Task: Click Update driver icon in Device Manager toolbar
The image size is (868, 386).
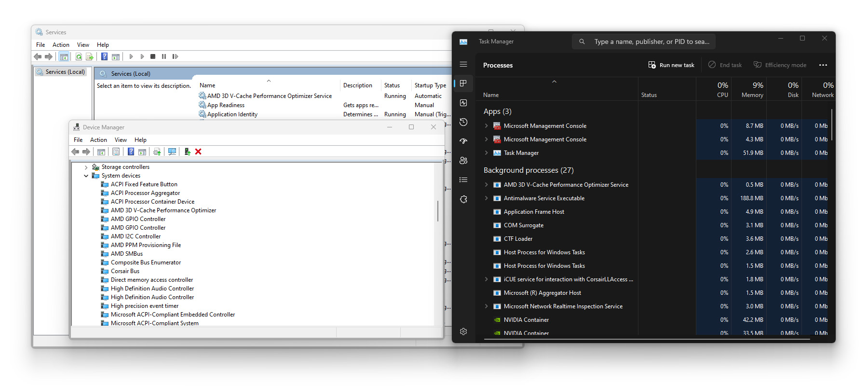Action: [x=157, y=152]
